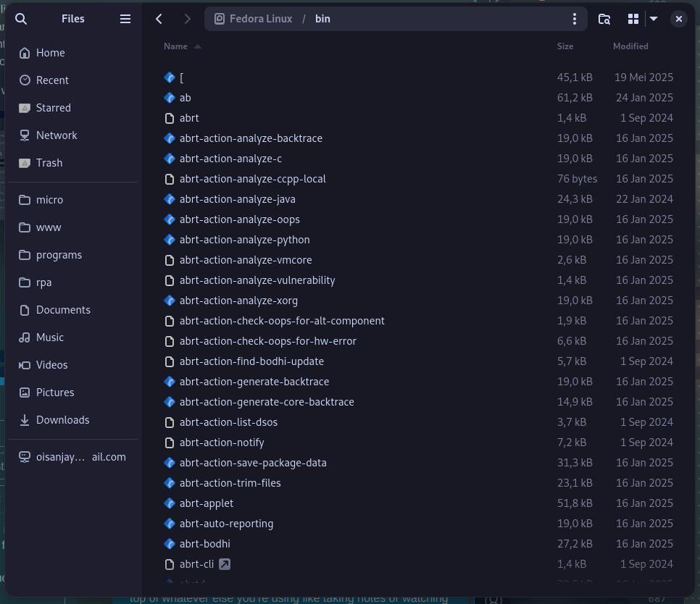Sort files by the Name column
Viewport: 700px width, 604px height.
pyautogui.click(x=175, y=46)
